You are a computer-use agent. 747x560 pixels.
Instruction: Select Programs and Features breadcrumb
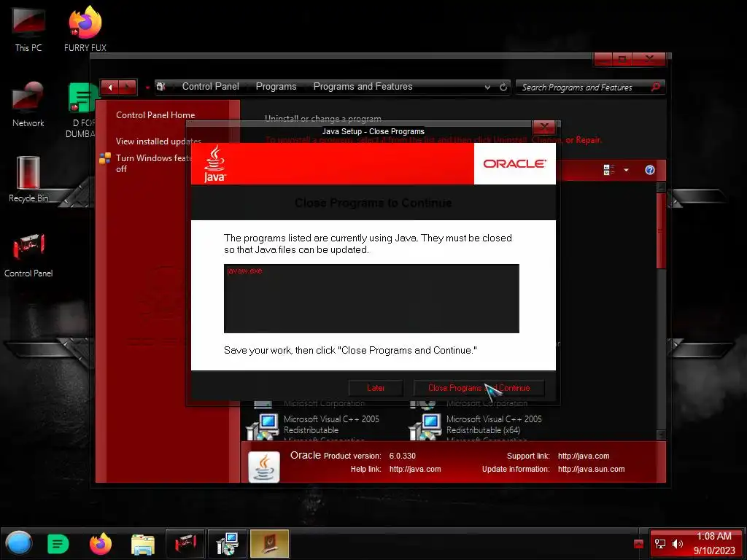click(363, 86)
